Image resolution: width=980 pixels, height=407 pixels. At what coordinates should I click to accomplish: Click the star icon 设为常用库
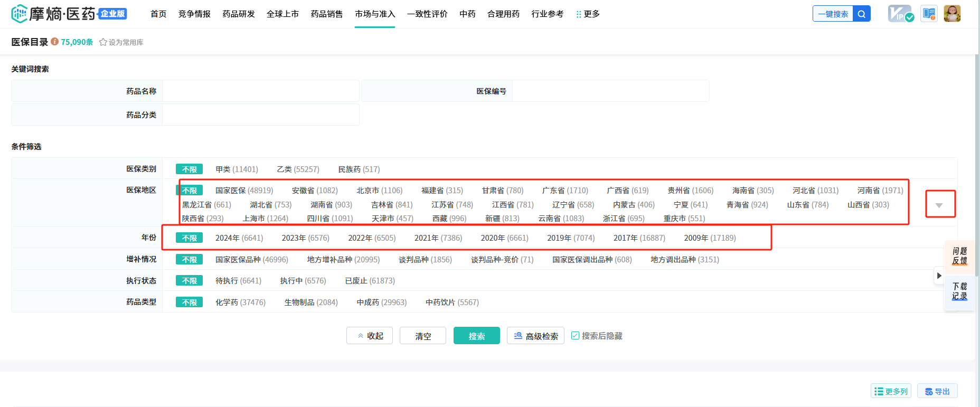tap(103, 42)
